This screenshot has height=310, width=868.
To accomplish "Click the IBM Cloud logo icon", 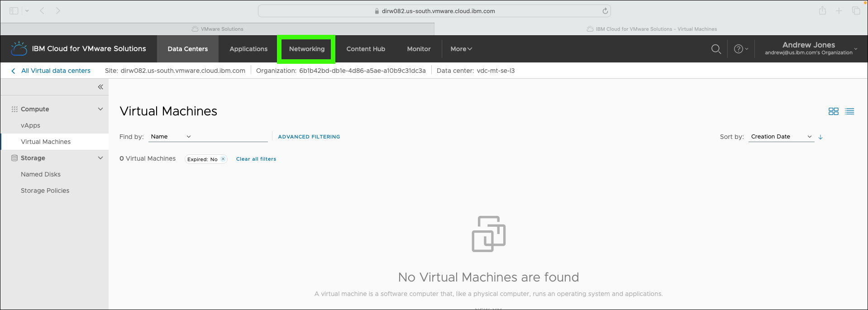I will pyautogui.click(x=19, y=48).
